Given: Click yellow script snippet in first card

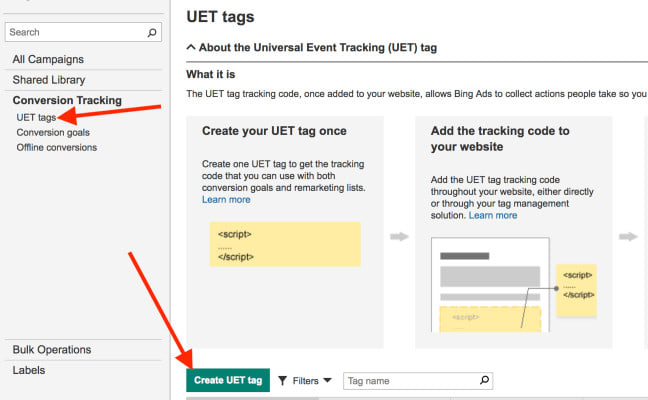Looking at the screenshot, I should [285, 244].
